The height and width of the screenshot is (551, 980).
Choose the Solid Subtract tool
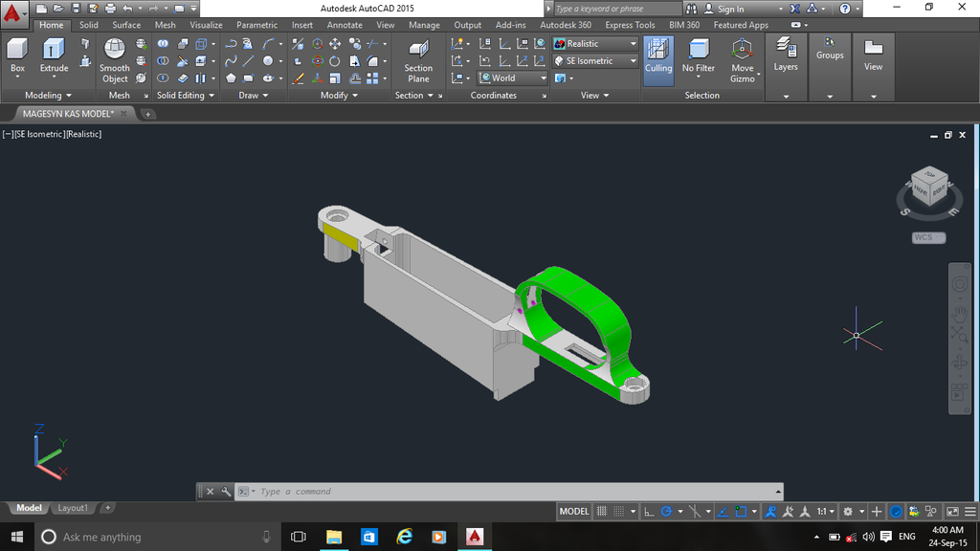(x=163, y=60)
